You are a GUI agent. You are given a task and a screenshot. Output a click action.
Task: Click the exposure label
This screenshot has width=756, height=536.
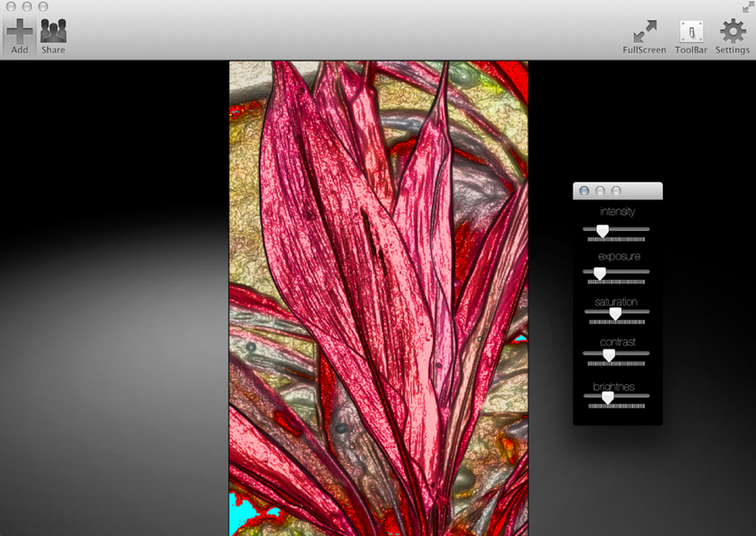[619, 256]
